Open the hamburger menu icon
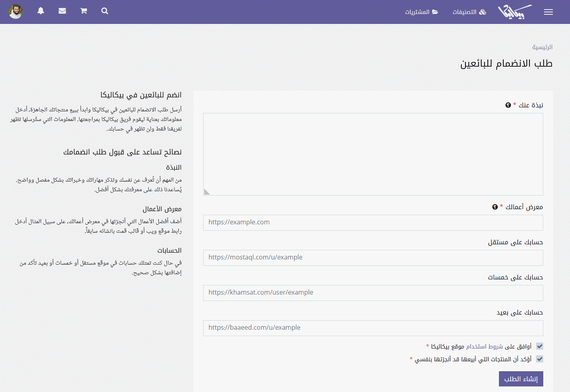This screenshot has height=392, width=570. tap(548, 12)
